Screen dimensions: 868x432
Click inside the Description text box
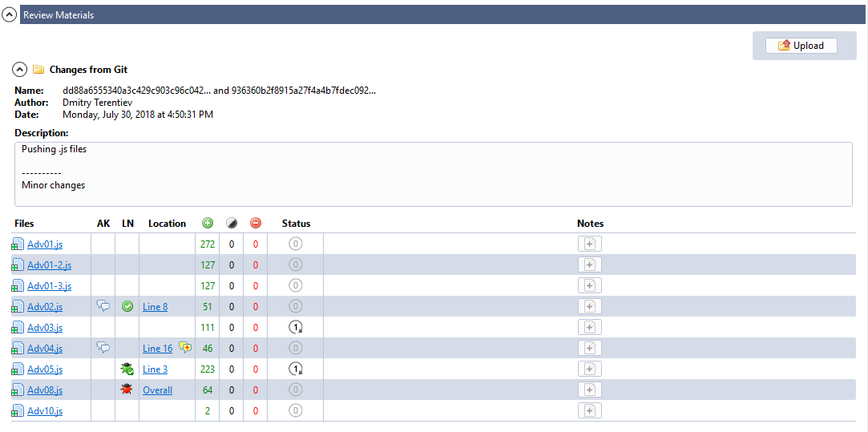(x=433, y=174)
